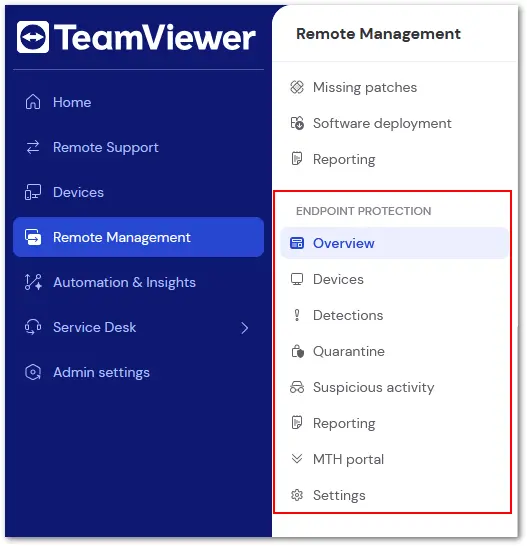Viewport: 527px width, 546px height.
Task: Click the Service Desk headset icon
Action: (x=33, y=327)
